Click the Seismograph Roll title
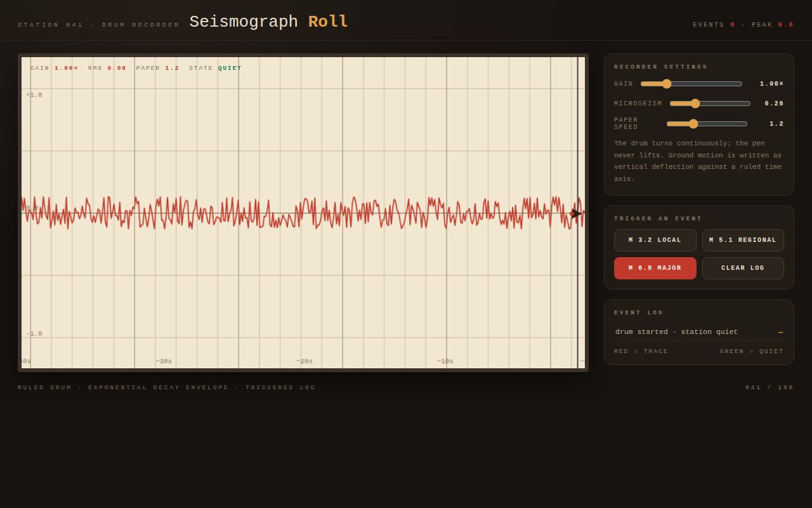 coord(269,22)
